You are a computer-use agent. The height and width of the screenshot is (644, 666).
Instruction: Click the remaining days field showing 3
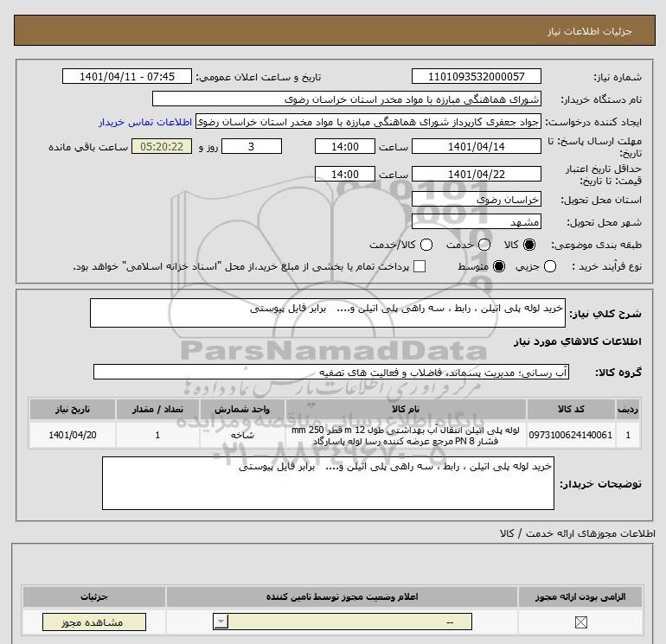click(x=252, y=146)
